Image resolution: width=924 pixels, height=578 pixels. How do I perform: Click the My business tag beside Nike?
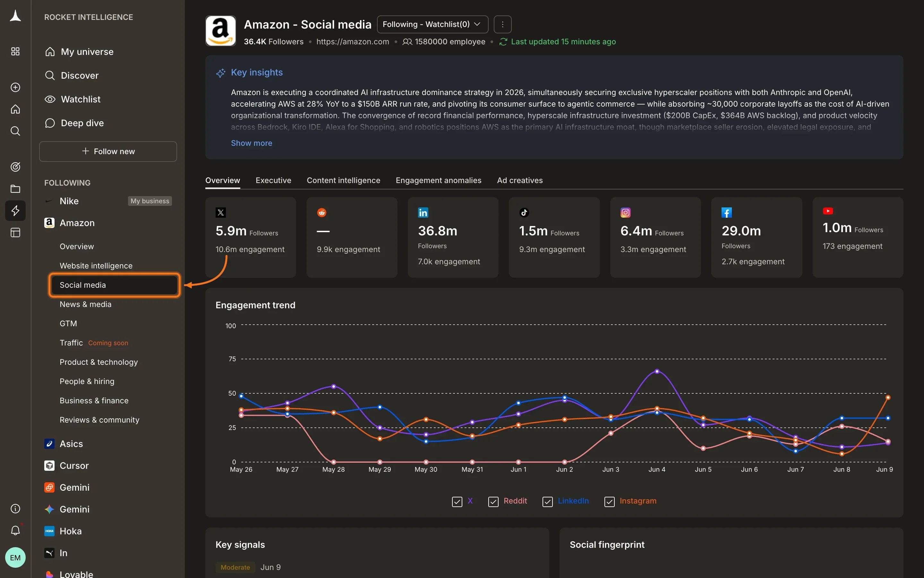click(150, 201)
